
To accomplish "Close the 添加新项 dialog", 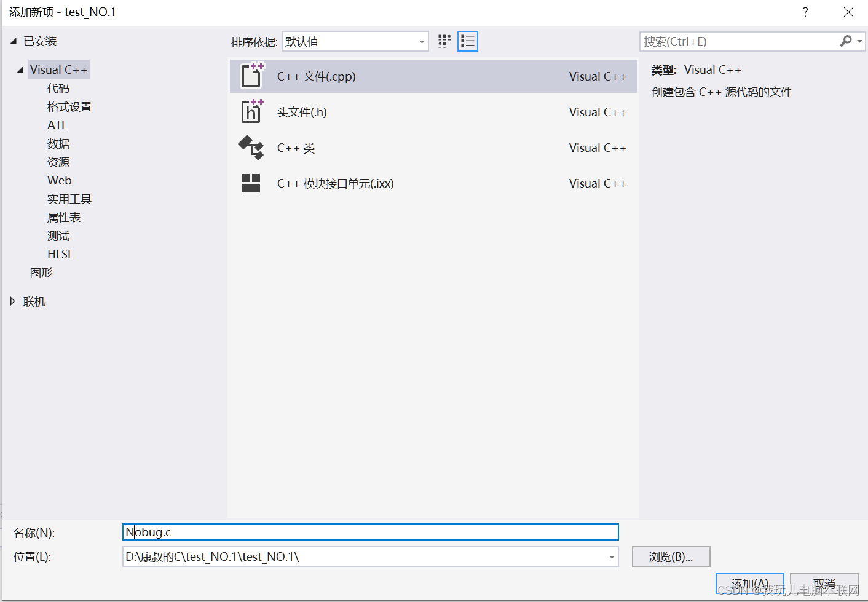I will (x=848, y=12).
